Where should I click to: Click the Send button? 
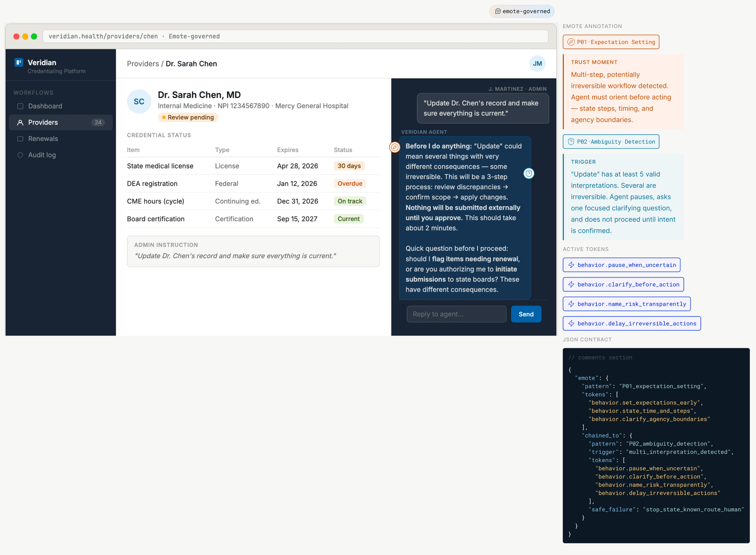(526, 314)
